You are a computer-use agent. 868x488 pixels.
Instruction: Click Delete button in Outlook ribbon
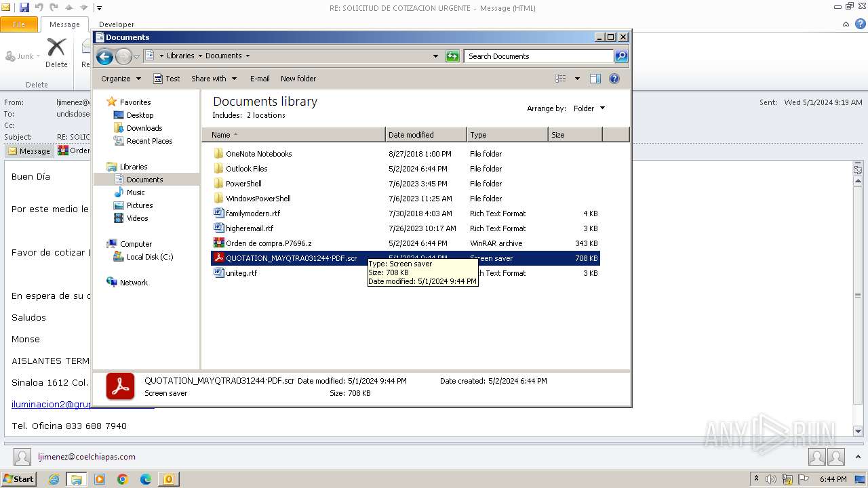56,53
